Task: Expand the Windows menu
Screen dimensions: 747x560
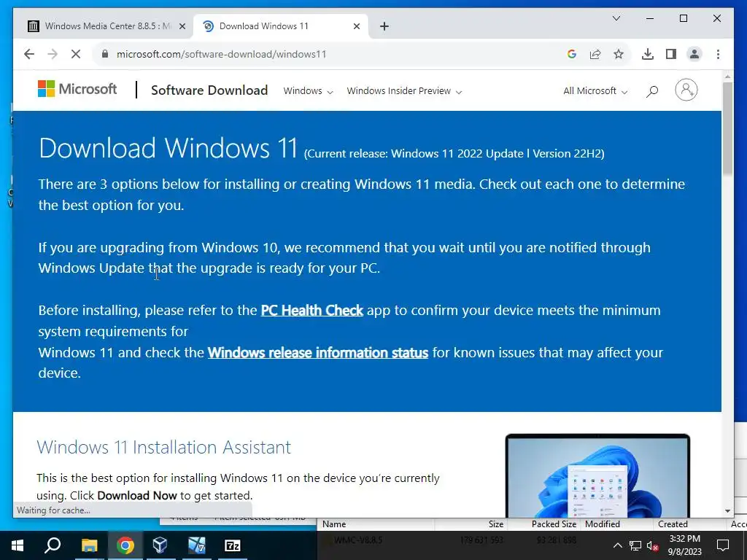Action: 308,91
